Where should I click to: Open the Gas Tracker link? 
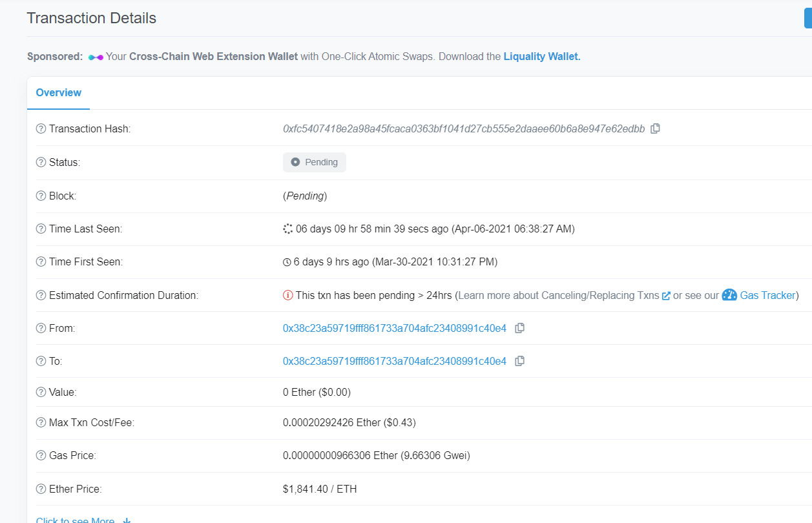(x=767, y=295)
